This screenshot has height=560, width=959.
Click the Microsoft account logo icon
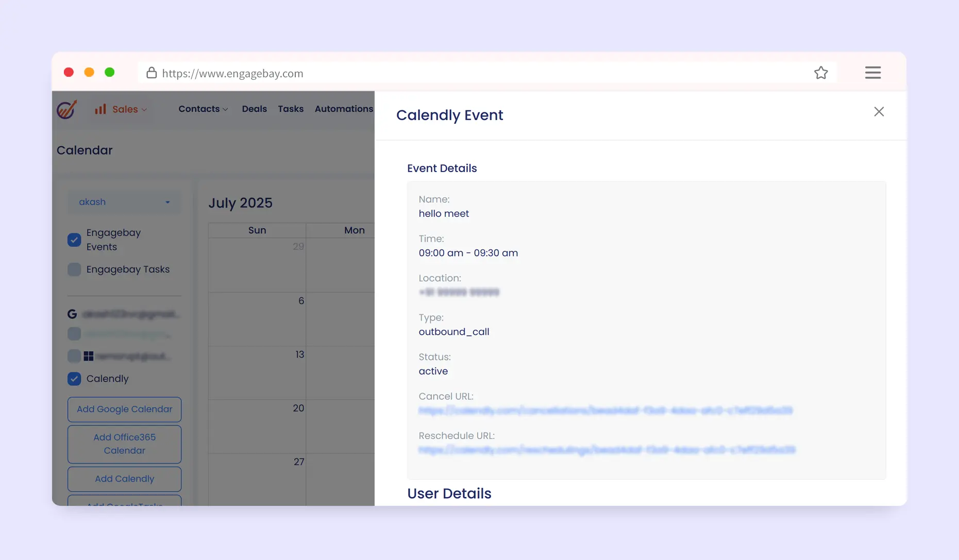[89, 356]
